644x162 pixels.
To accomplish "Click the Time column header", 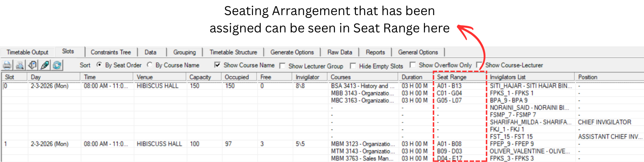I will click(107, 77).
